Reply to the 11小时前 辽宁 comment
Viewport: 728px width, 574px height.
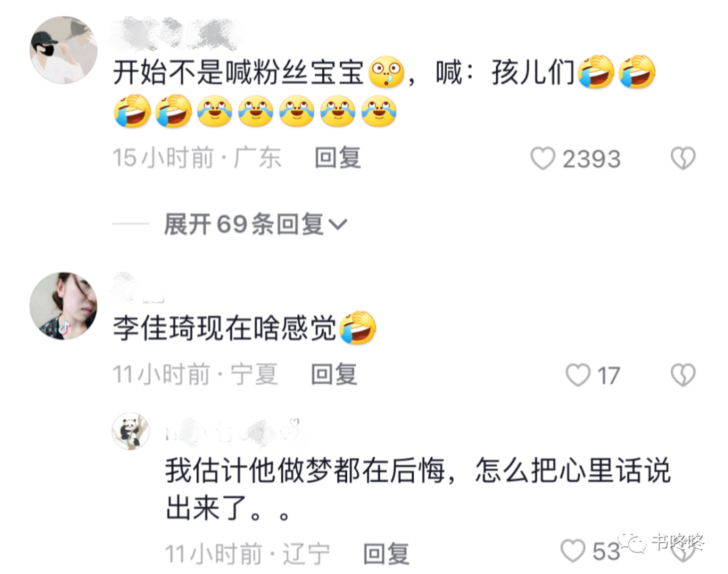[386, 554]
